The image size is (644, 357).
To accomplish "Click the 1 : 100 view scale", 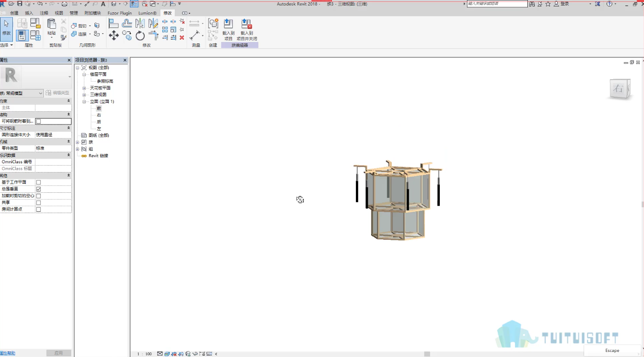I will (x=144, y=354).
